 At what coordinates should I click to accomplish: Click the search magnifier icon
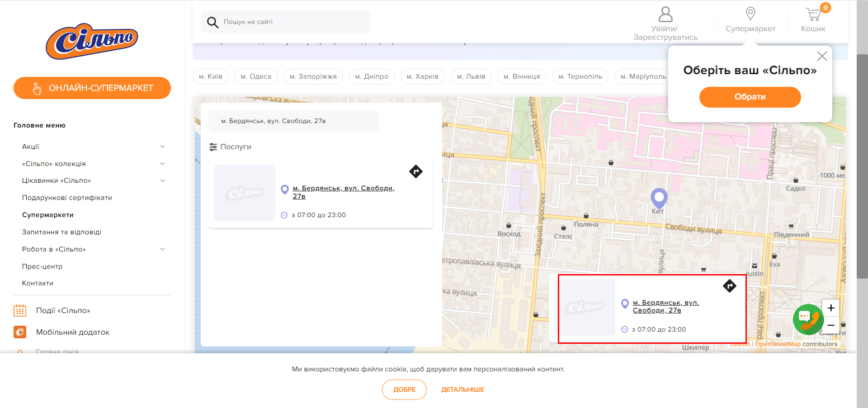coord(212,22)
